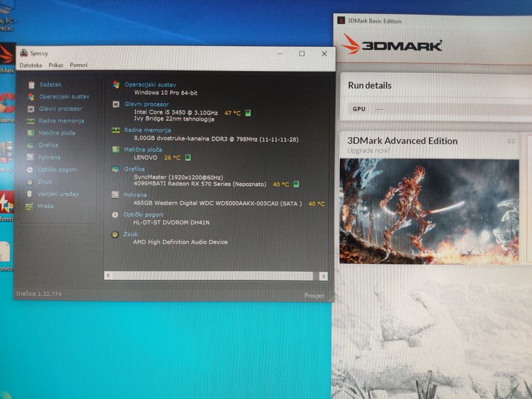Click the Pohrana heading link in summary
Screen dimensions: 532x399
(x=135, y=195)
